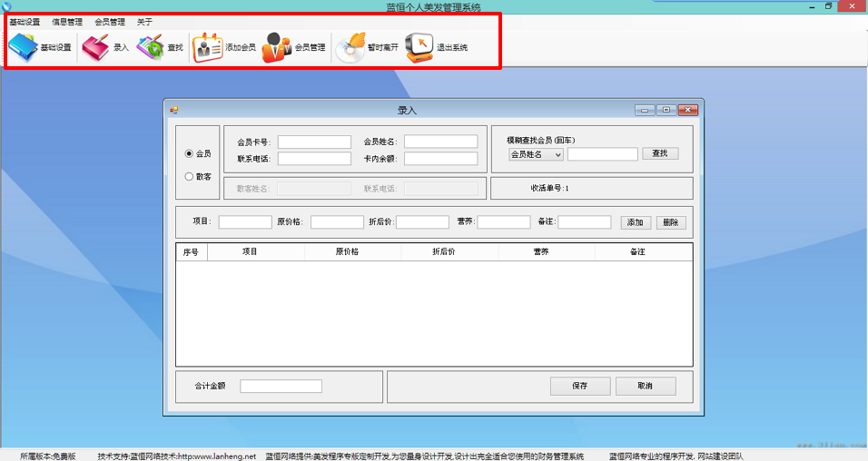The width and height of the screenshot is (868, 461).
Task: Click the 项目 column header
Action: 256,251
